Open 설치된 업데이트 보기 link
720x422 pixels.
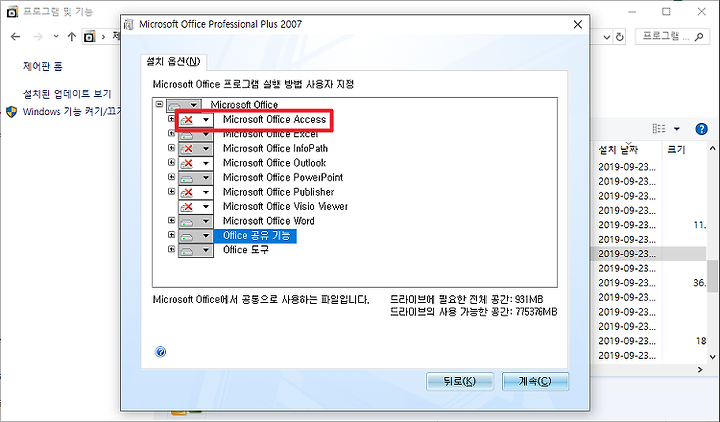pyautogui.click(x=67, y=94)
